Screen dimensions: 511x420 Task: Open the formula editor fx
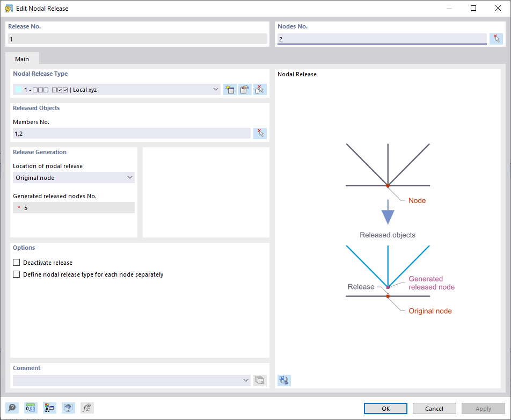[86, 408]
